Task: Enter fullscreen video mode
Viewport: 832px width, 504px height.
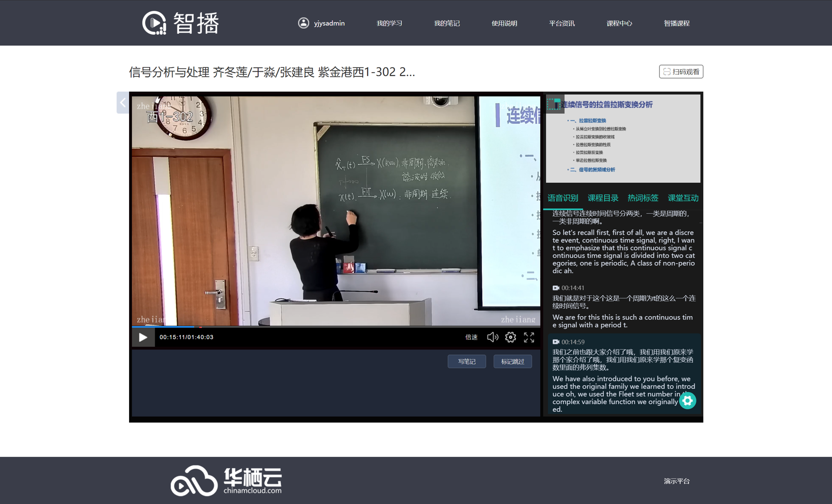Action: click(529, 337)
